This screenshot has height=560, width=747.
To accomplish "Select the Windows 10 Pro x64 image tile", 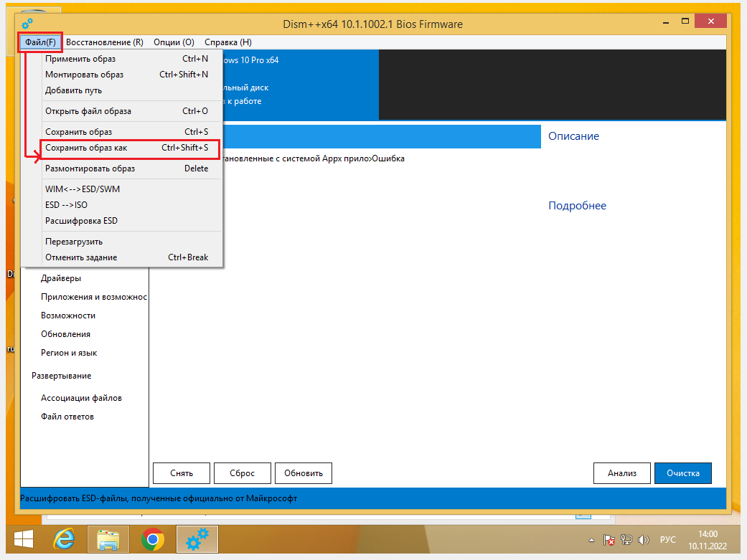I will pos(301,85).
